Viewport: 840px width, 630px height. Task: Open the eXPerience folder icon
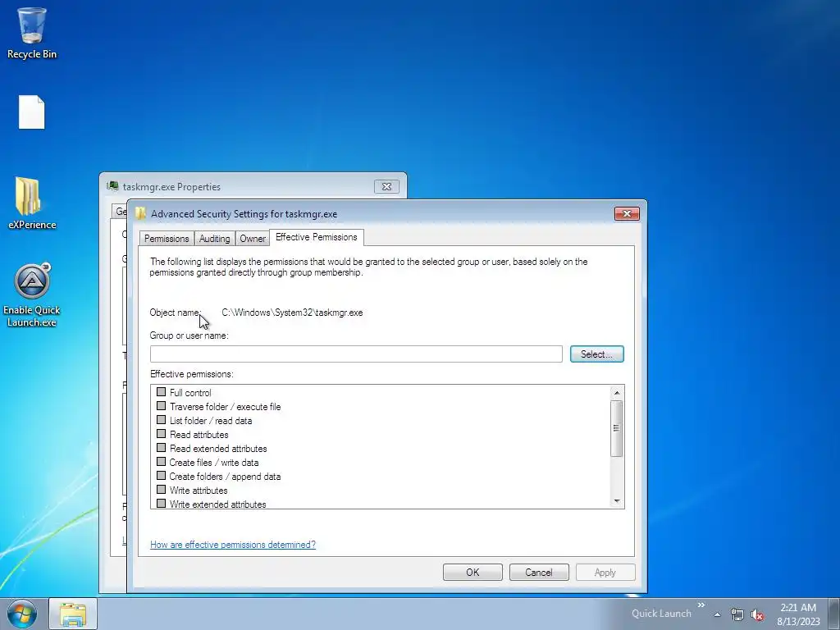[x=32, y=203]
